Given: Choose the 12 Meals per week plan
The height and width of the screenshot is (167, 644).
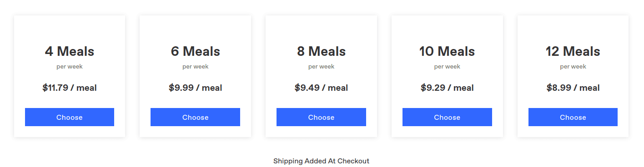Looking at the screenshot, I should [x=573, y=117].
